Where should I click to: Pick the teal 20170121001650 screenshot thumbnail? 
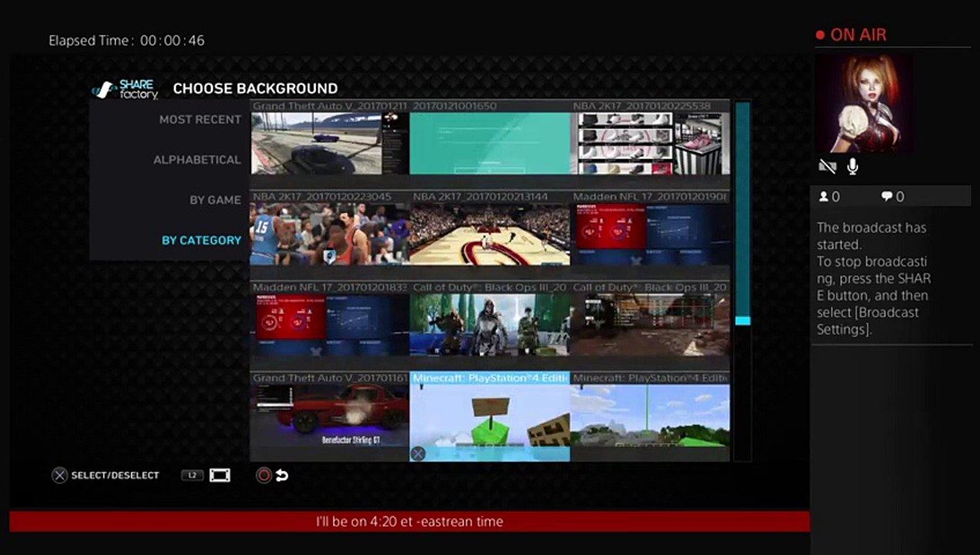click(x=490, y=143)
